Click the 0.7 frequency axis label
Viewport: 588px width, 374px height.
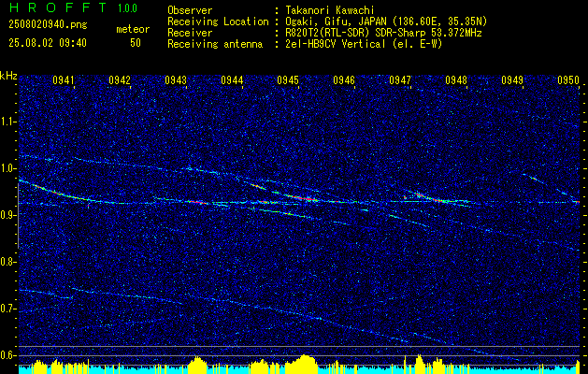pos(7,309)
